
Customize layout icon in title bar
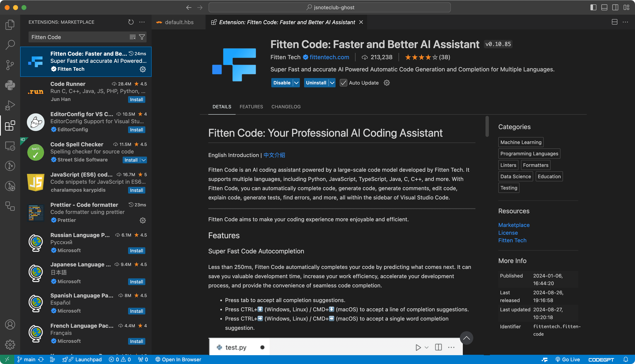(x=626, y=8)
